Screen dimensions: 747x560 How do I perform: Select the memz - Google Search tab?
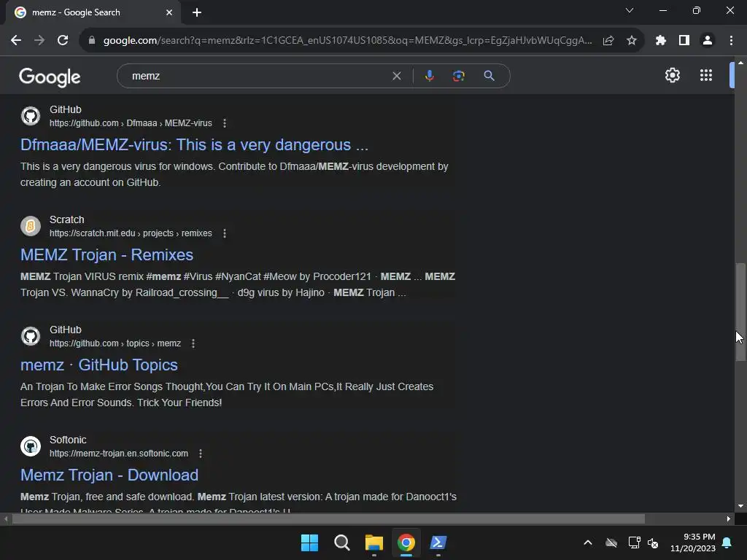coord(93,12)
